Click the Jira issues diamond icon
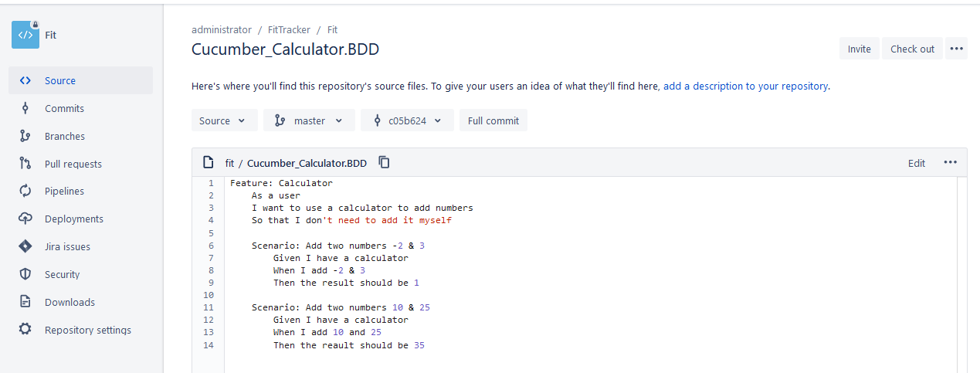 pos(25,246)
